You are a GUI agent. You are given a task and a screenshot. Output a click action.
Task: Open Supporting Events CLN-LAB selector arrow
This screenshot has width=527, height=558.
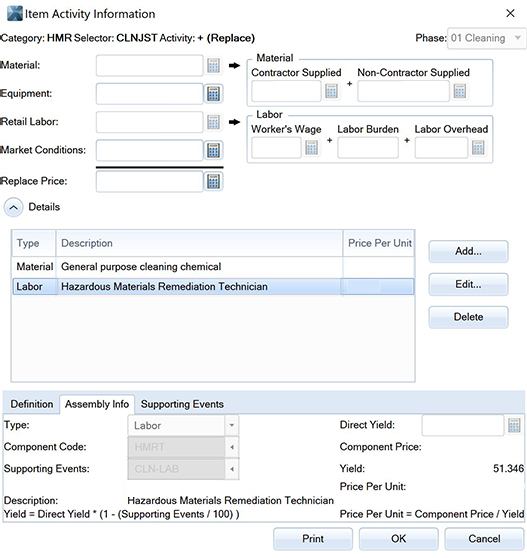click(x=232, y=469)
